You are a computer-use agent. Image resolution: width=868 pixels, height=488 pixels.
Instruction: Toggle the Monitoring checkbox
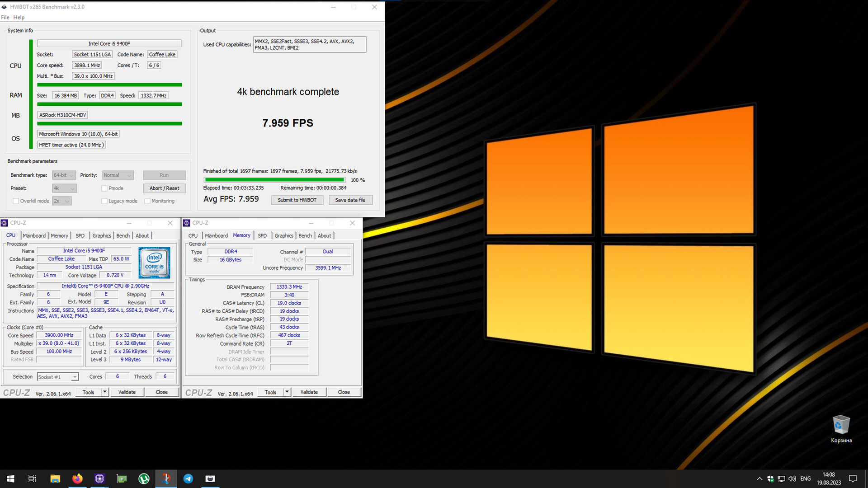click(147, 201)
